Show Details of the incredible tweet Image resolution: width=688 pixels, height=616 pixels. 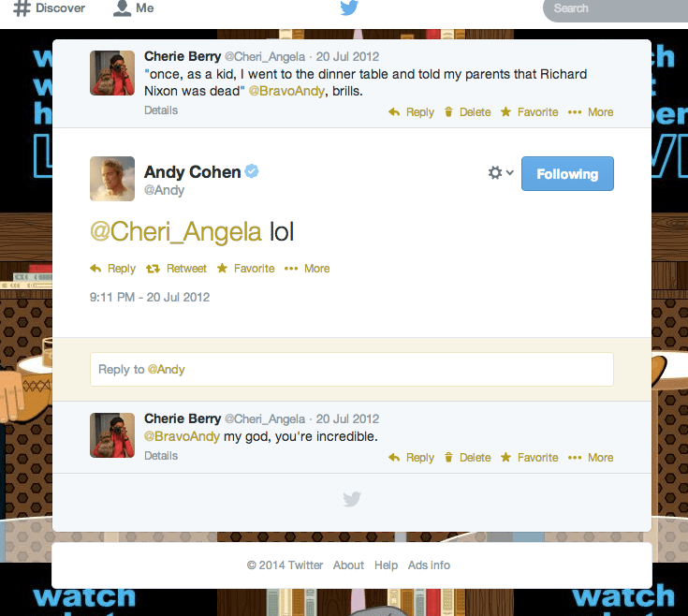click(161, 455)
